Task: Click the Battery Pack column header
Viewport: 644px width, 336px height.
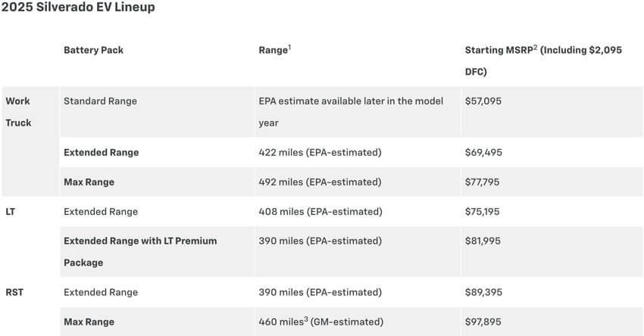Action: click(x=93, y=50)
